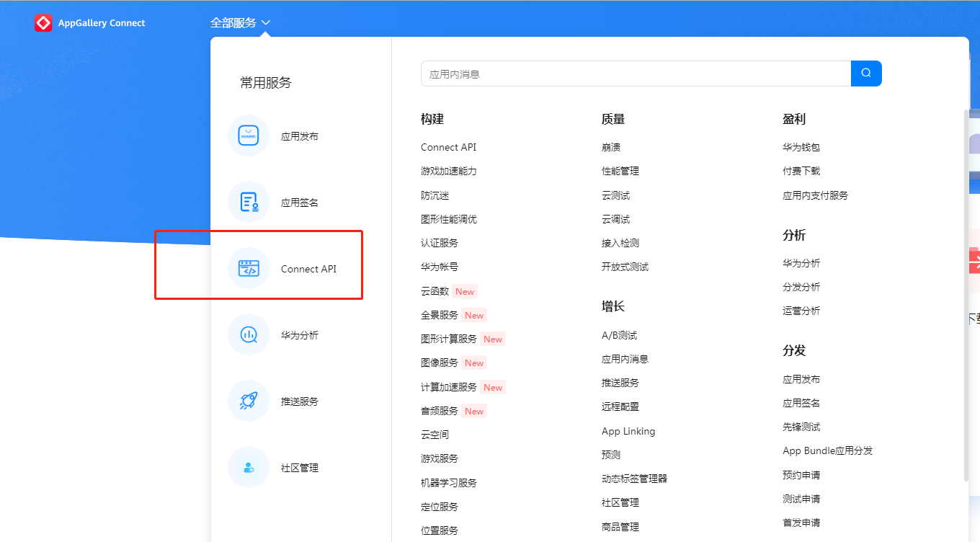
Task: Open the 应用发布 icon under 常用服务
Action: pyautogui.click(x=249, y=135)
